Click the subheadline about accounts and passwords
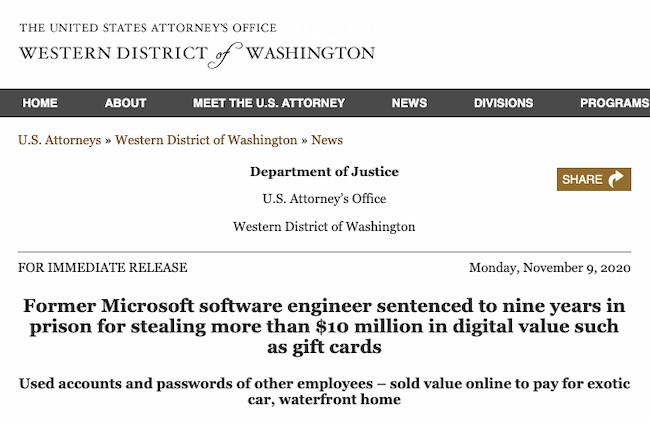The height and width of the screenshot is (422, 650). [x=324, y=391]
